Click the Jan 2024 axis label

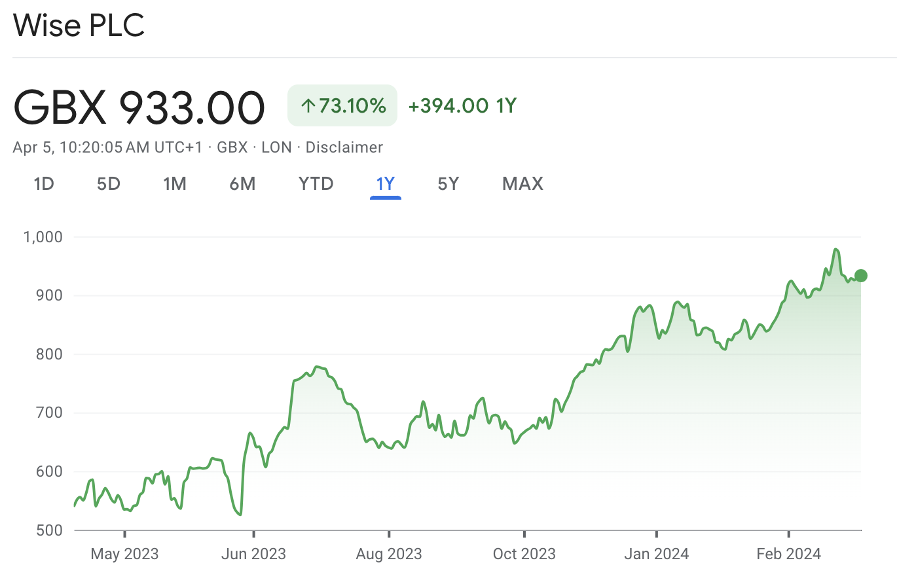656,554
